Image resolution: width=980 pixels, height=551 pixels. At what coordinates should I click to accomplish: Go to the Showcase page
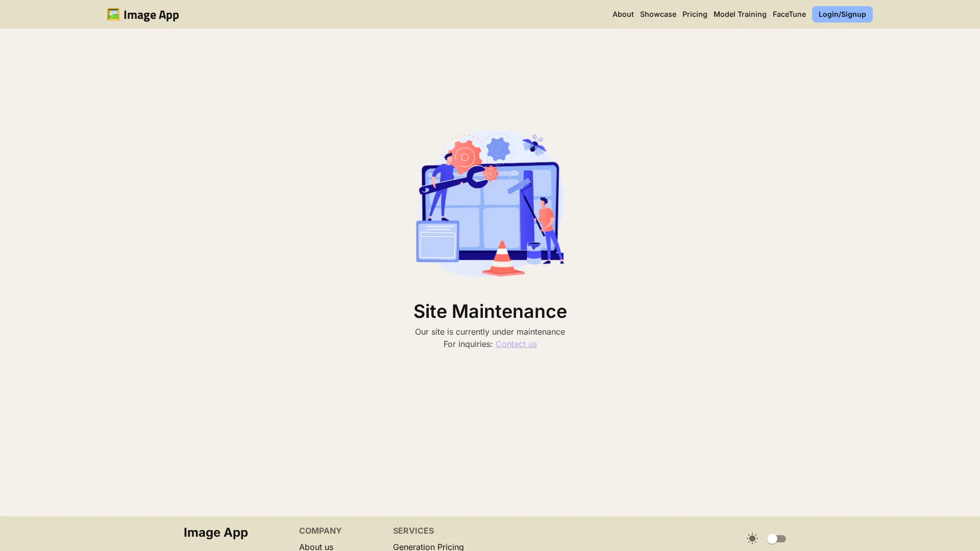pyautogui.click(x=657, y=14)
